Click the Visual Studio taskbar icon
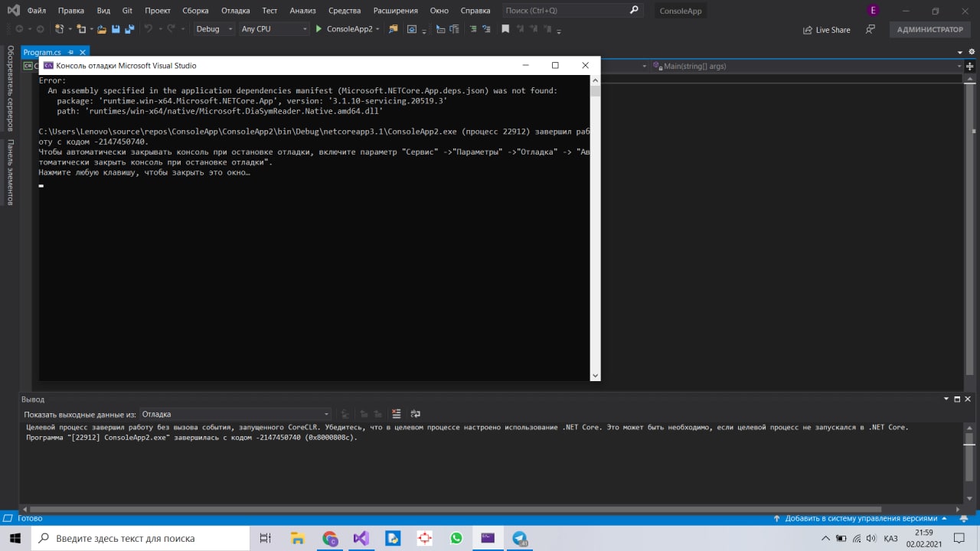The height and width of the screenshot is (551, 980). tap(361, 538)
